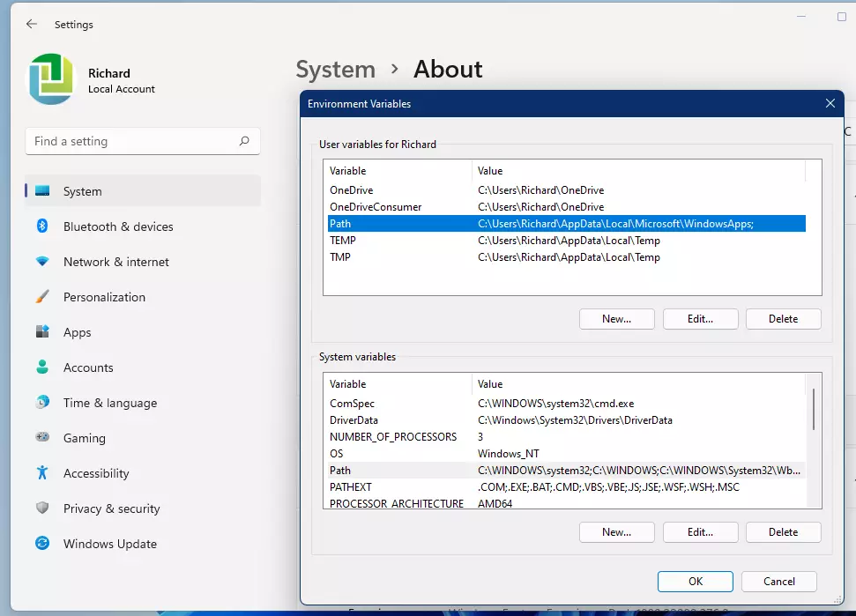Click Edit... under User variables for Richard
Image resolution: width=856 pixels, height=616 pixels.
[x=701, y=319]
